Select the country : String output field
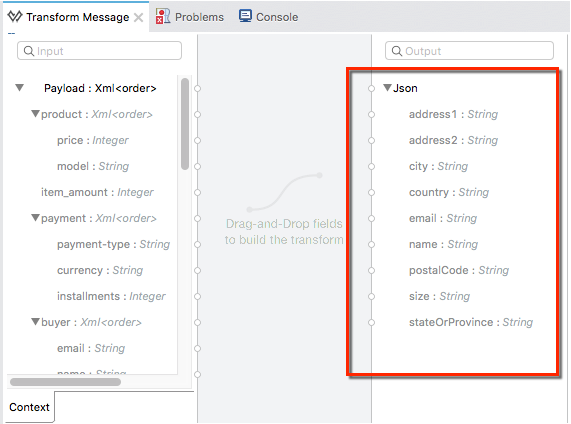Image resolution: width=571 pixels, height=424 pixels. pyautogui.click(x=449, y=192)
